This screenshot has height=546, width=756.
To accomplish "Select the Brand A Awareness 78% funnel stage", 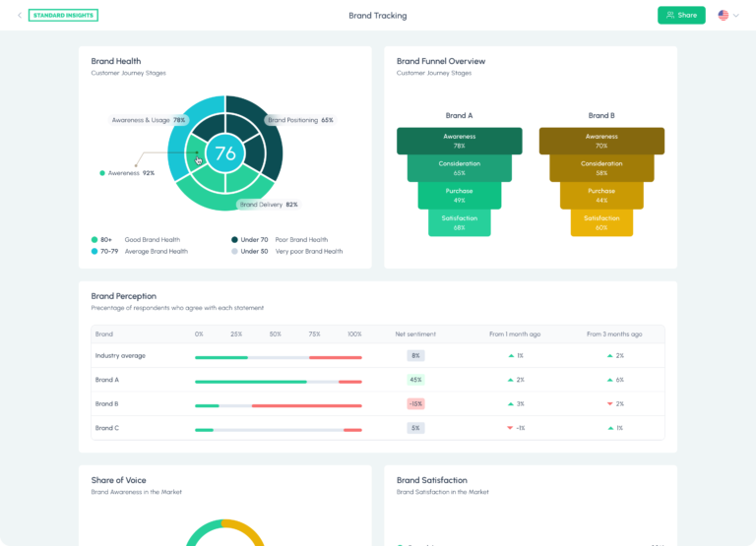I will tap(460, 142).
